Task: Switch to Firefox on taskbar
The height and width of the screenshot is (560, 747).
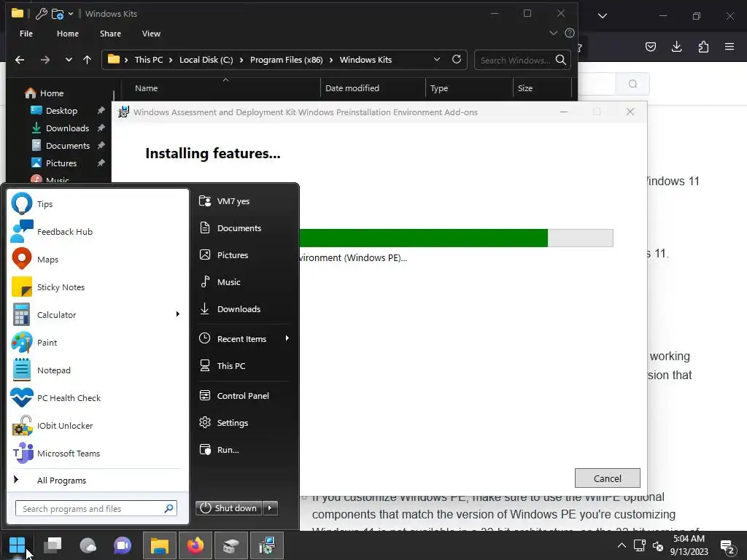Action: (x=195, y=545)
